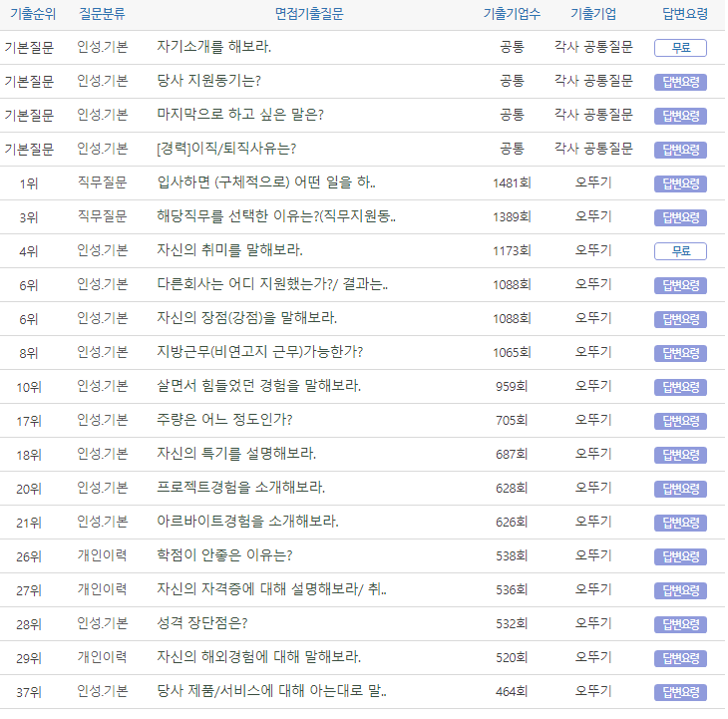
Task: Open the question 마지막으로 하고 싶은 말은?
Action: pyautogui.click(x=239, y=115)
